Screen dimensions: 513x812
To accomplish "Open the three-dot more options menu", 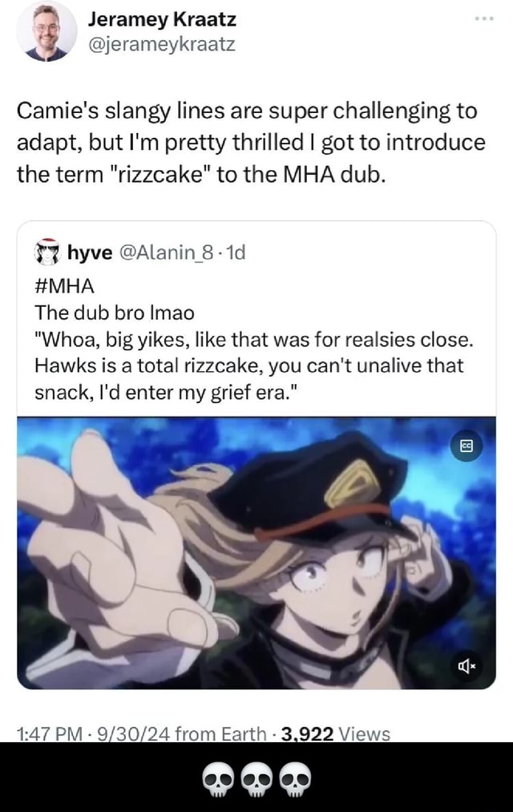I will [x=484, y=19].
